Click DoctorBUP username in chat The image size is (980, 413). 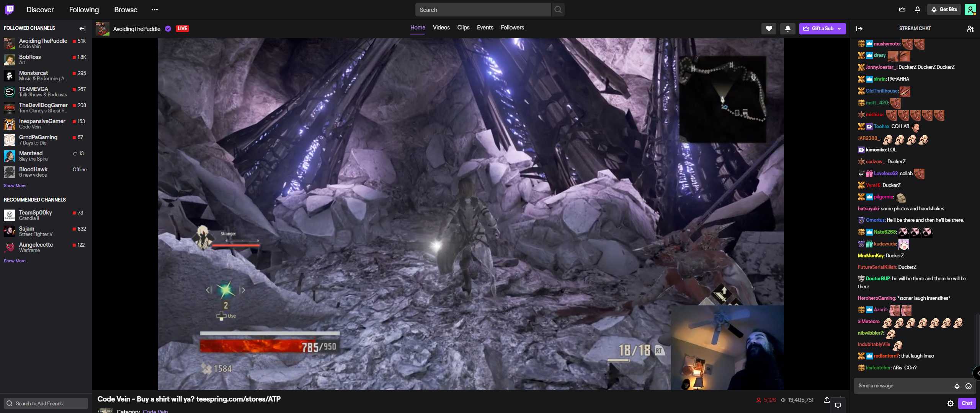pos(878,279)
